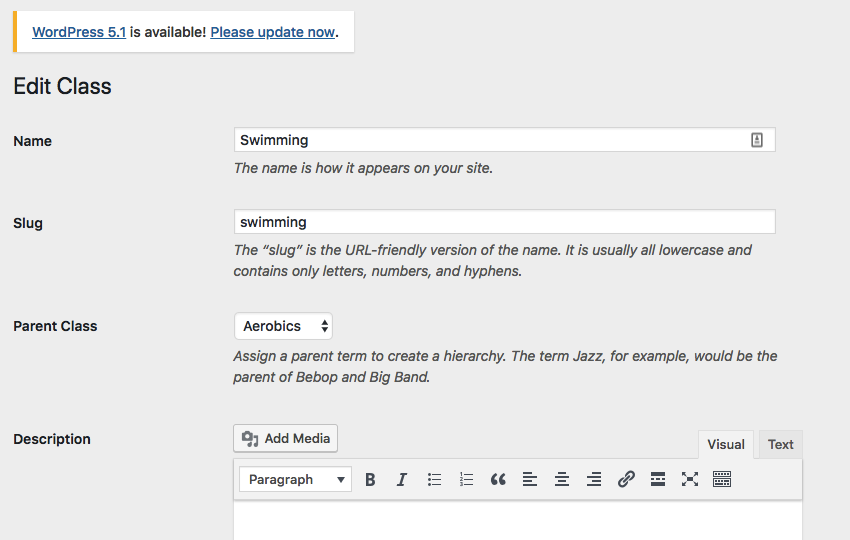Insert a numbered list

coord(466,479)
